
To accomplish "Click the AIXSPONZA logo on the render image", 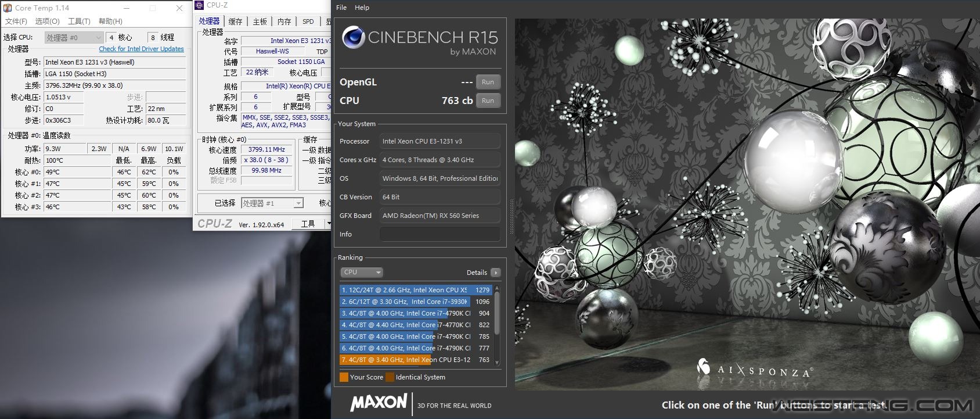I will coord(754,368).
